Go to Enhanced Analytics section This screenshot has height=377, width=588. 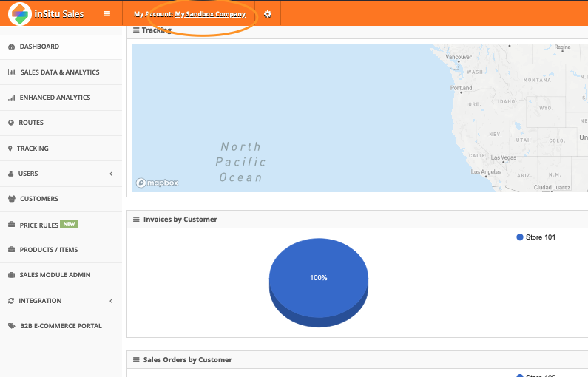pos(55,98)
